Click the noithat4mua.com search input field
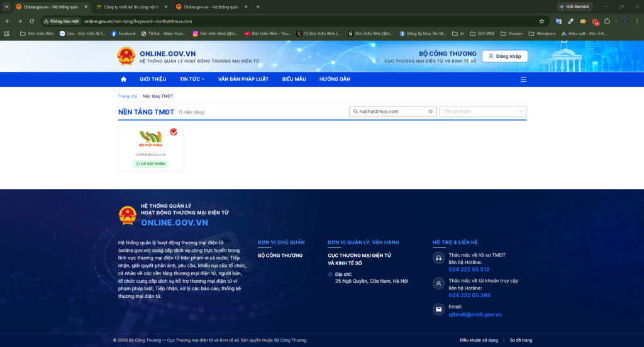 392,111
